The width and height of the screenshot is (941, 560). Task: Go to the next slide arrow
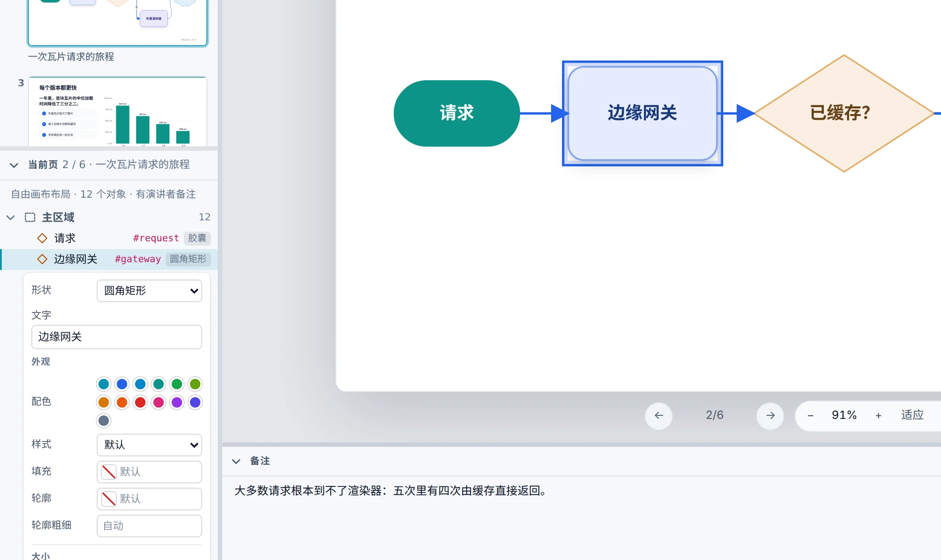pyautogui.click(x=770, y=415)
